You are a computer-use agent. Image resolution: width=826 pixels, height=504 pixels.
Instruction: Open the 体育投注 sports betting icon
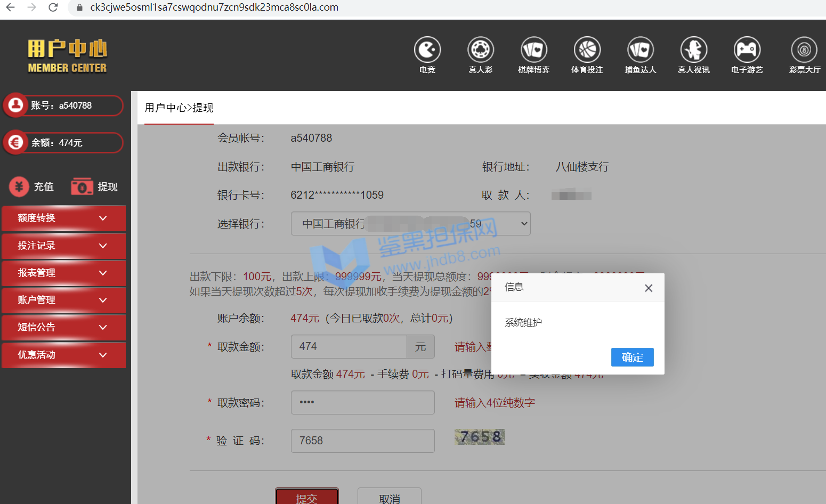tap(587, 50)
